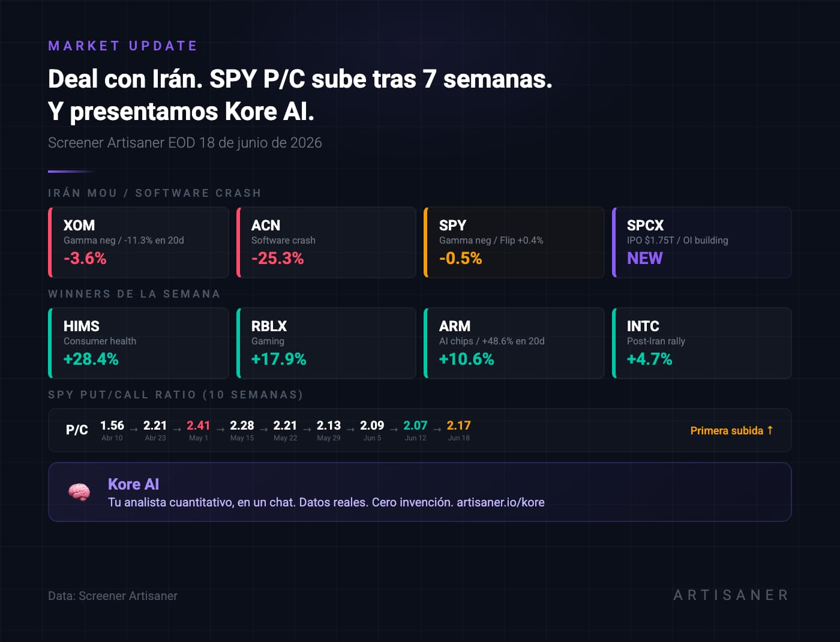Select the INTC Post-Iran rally card

point(702,343)
